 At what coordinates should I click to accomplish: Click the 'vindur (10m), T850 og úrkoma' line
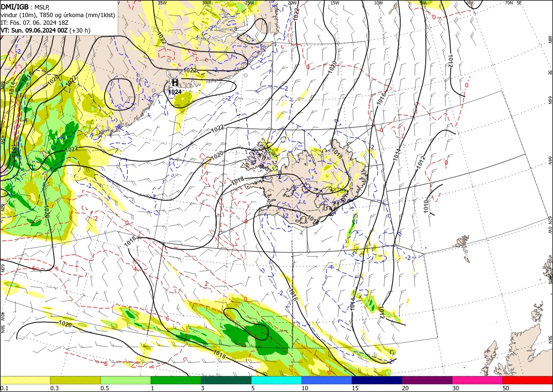point(58,15)
